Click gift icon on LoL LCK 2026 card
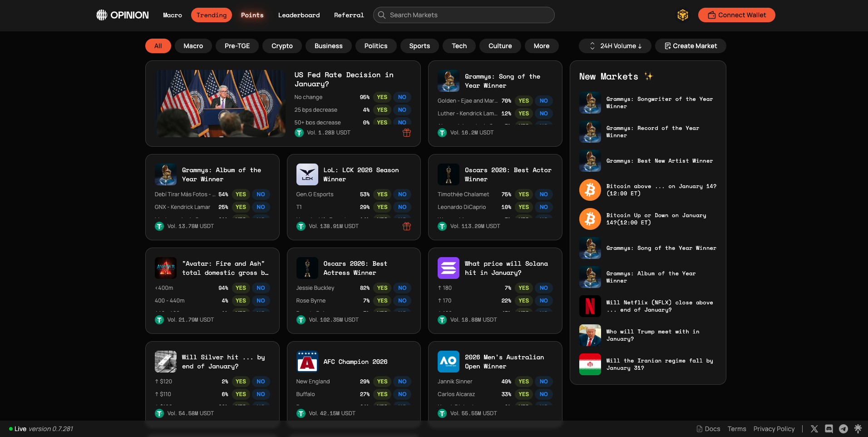The height and width of the screenshot is (437, 868). [x=407, y=226]
